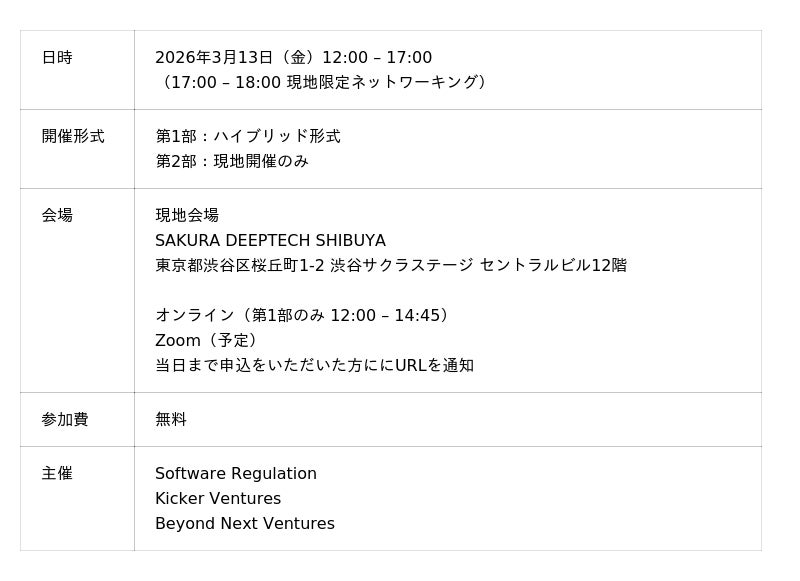Click the SAKURA DEEPTECH SHIBUYA venue name
This screenshot has height=581, width=800.
coord(270,241)
